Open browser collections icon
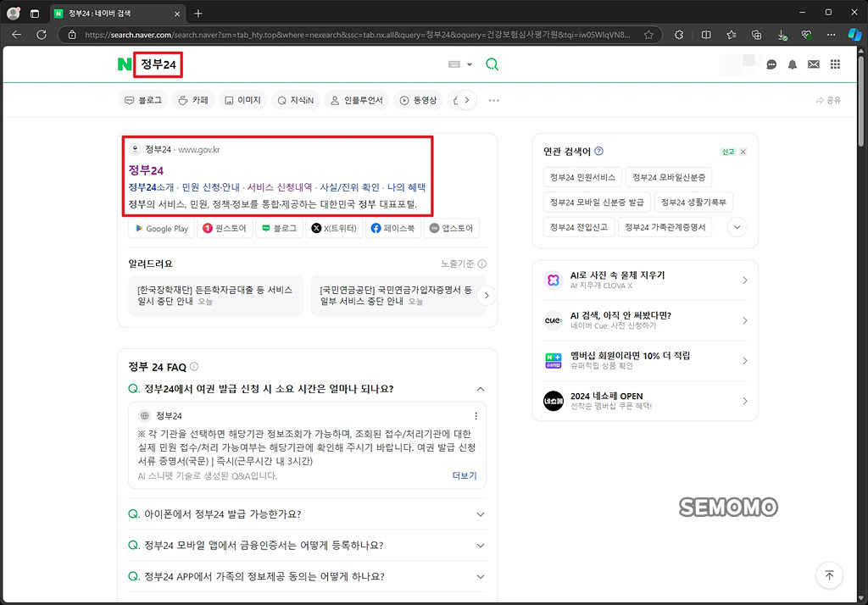The image size is (868, 605). coord(756,35)
